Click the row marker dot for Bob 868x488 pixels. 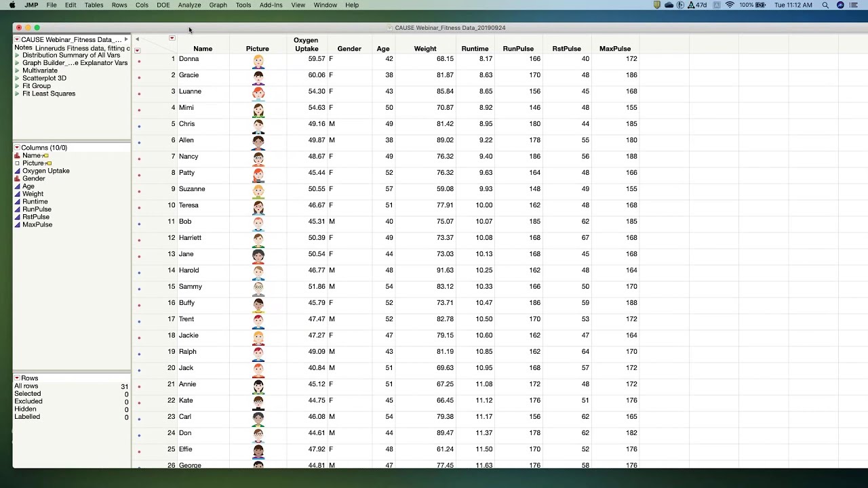click(139, 224)
